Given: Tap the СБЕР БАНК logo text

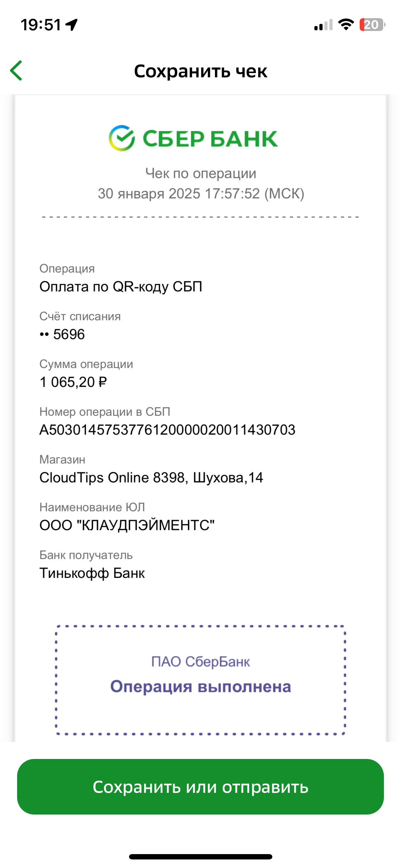Looking at the screenshot, I should [x=210, y=139].
